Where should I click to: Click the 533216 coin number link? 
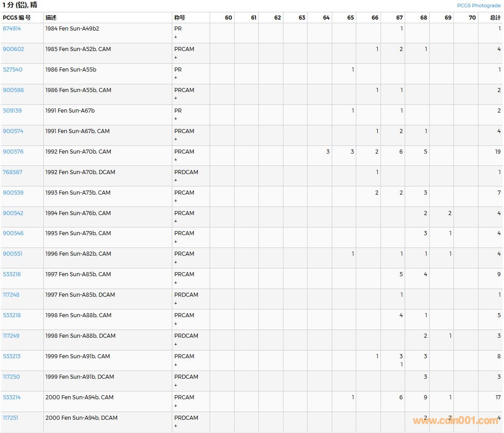click(12, 274)
